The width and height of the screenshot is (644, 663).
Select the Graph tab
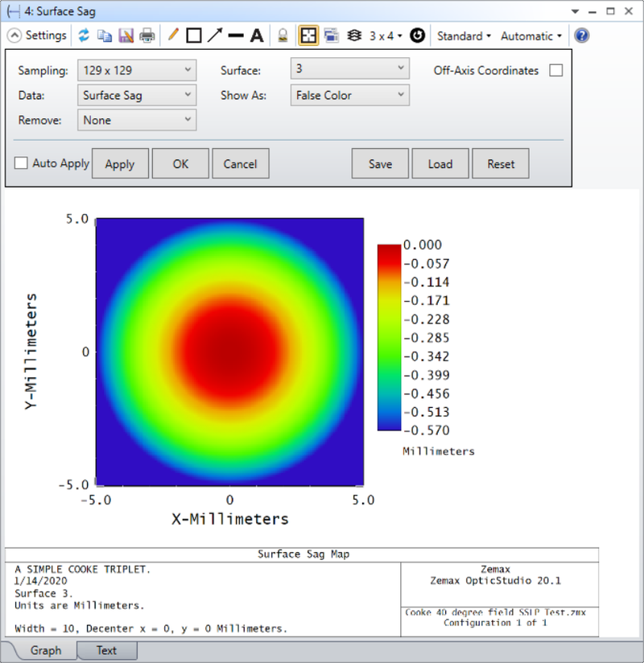(45, 650)
